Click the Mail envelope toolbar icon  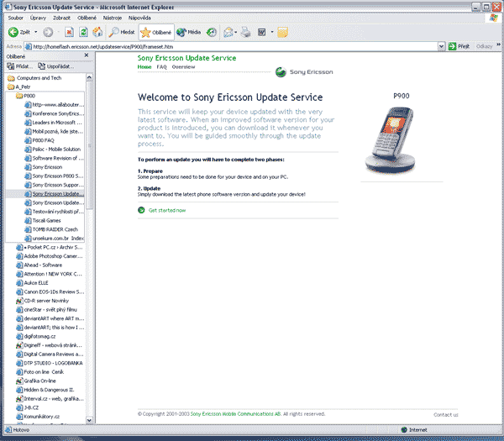(228, 32)
